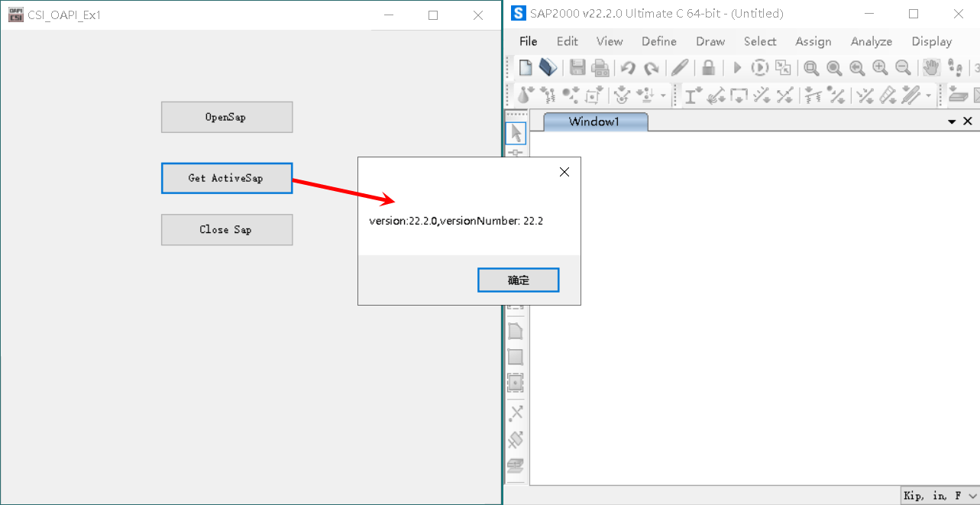Click the Assign Joint Restraints icon

[525, 95]
